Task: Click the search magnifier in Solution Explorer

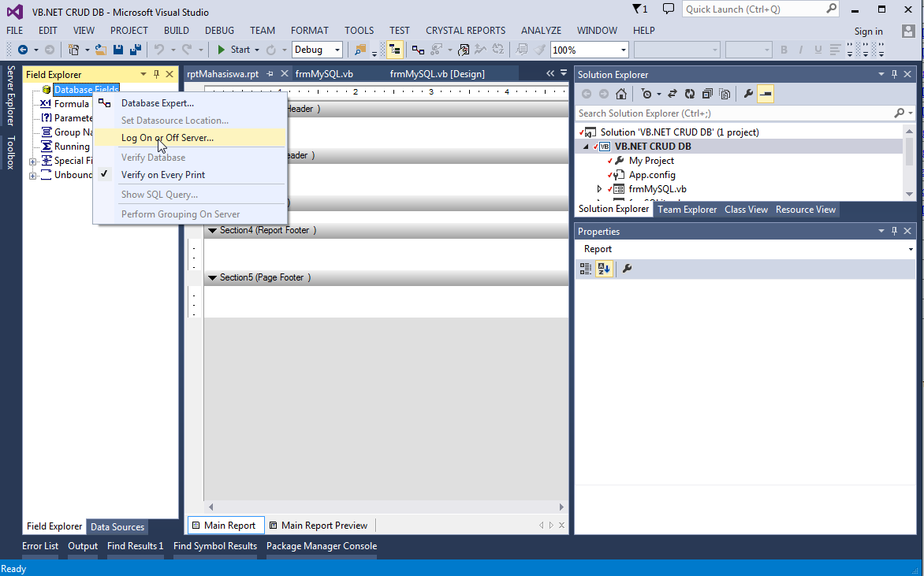Action: 900,113
